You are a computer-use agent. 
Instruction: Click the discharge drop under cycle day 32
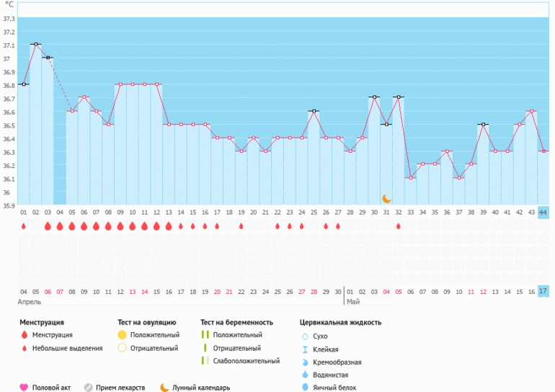(x=398, y=226)
